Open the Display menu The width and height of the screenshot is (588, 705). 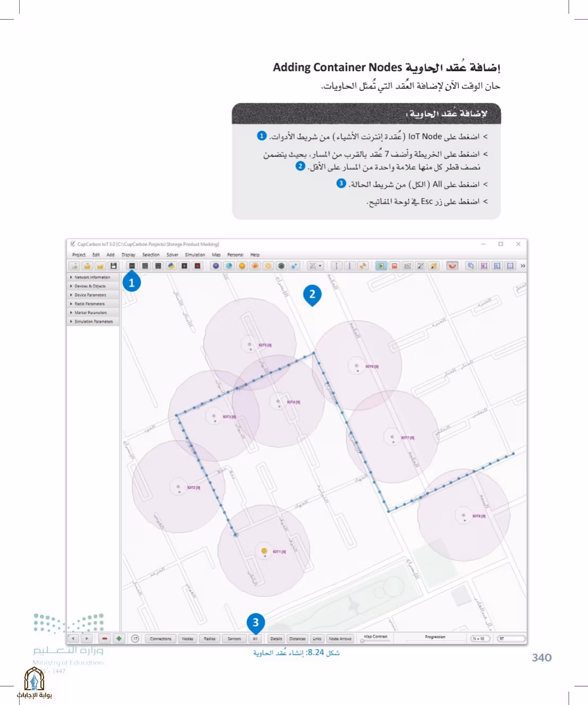tap(129, 255)
